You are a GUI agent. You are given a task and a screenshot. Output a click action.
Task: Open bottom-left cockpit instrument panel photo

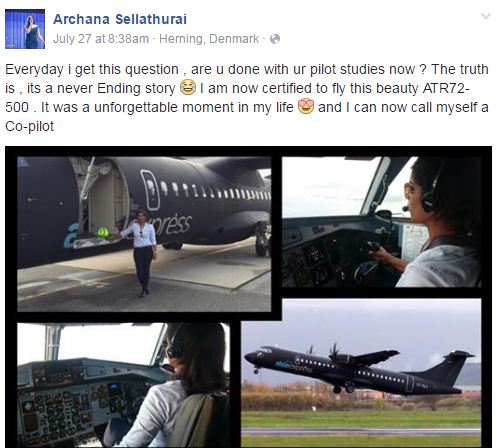click(123, 385)
